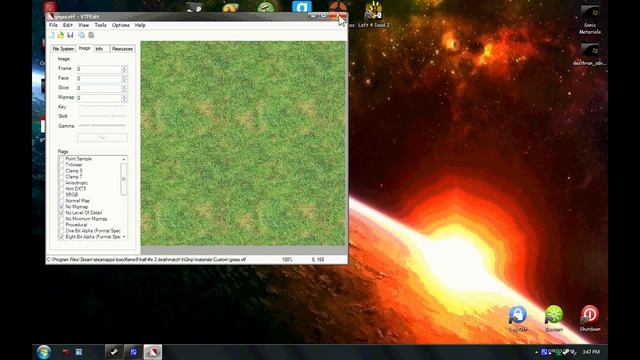Screen dimensions: 640x360
Task: Toggle the Hint DXT5 flag
Action: [x=62, y=189]
